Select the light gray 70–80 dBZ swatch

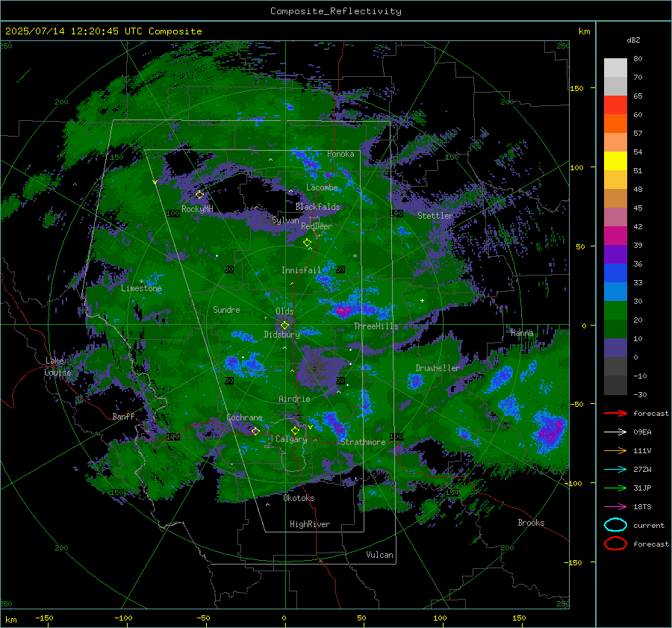point(615,68)
